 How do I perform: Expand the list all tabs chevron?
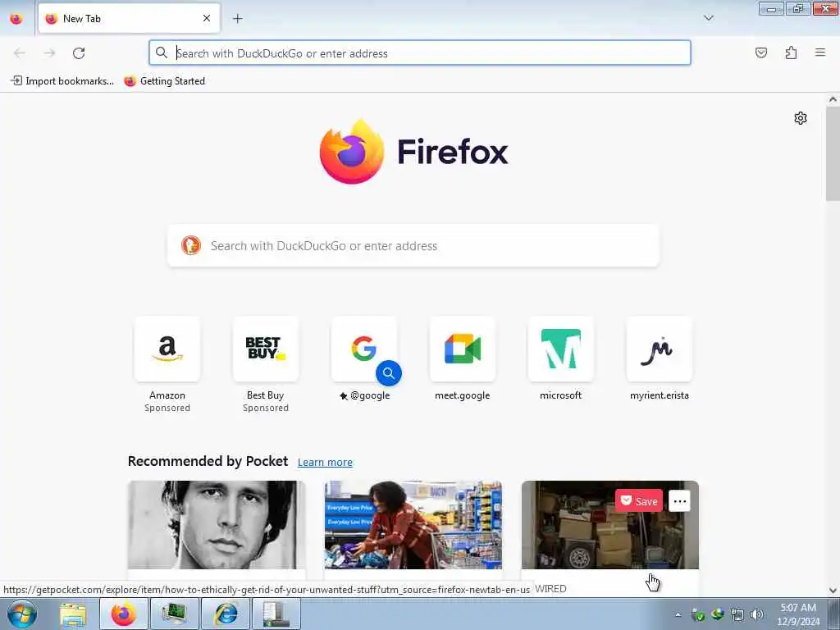(708, 18)
